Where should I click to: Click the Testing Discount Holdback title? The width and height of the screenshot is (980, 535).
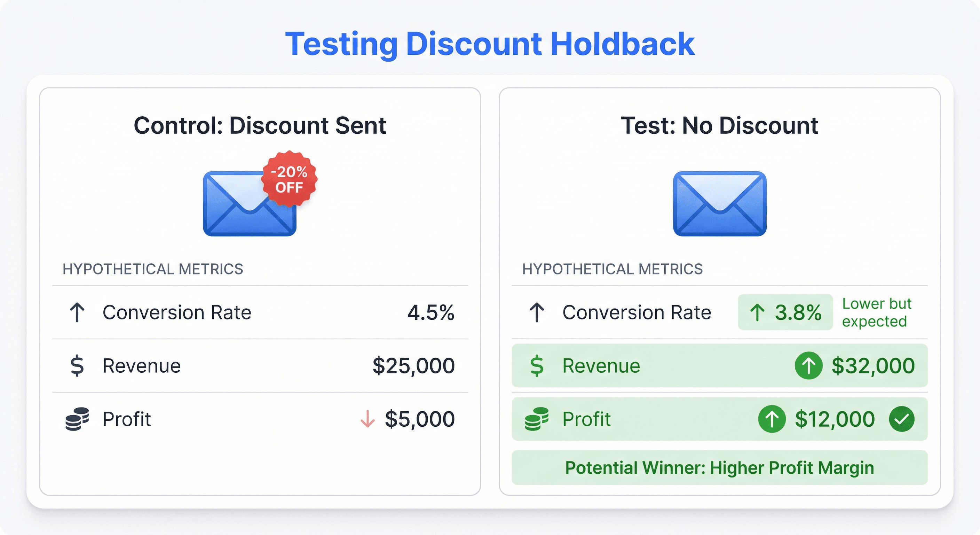pyautogui.click(x=490, y=45)
